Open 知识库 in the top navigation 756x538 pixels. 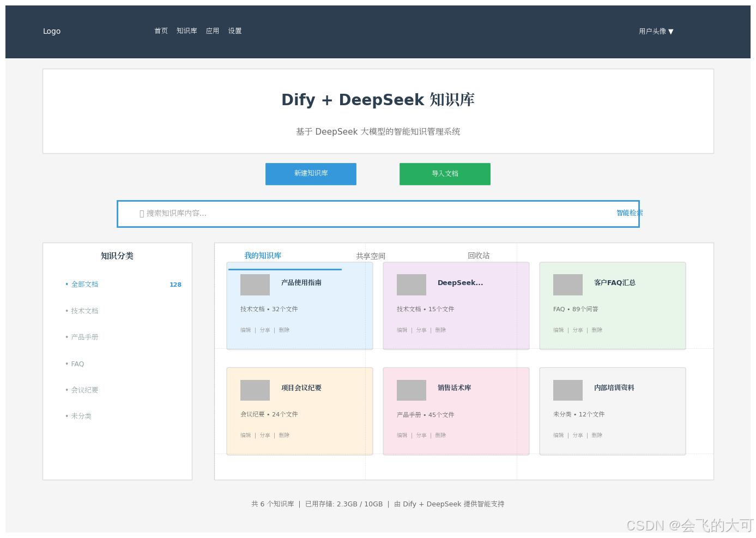tap(187, 31)
